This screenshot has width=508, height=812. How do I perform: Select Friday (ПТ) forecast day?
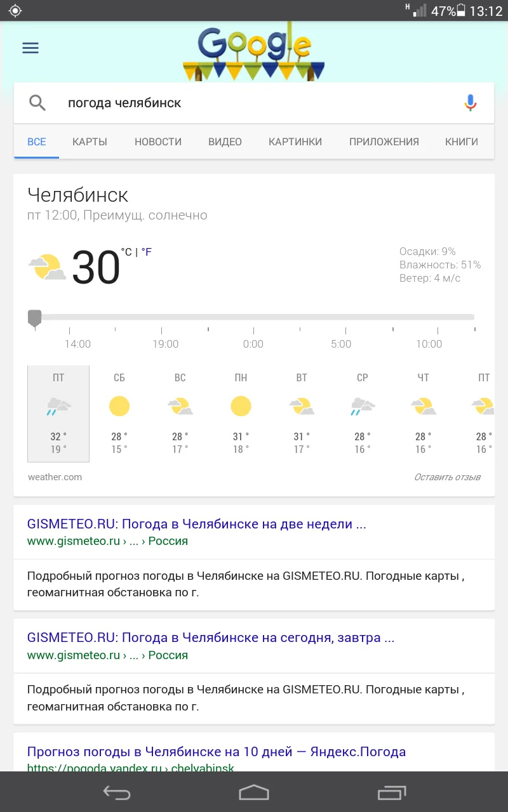click(58, 414)
